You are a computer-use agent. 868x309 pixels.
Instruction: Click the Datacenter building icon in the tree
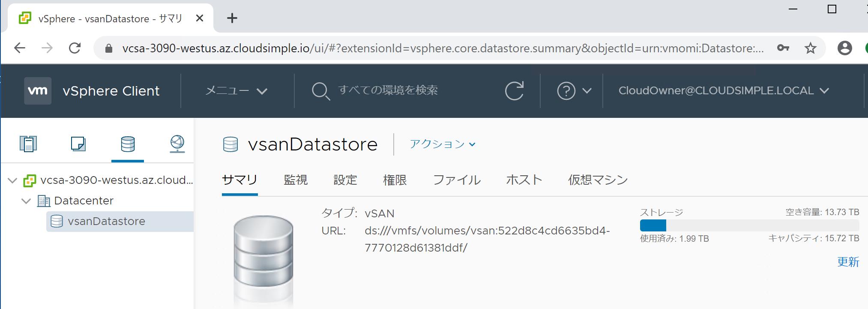point(44,201)
